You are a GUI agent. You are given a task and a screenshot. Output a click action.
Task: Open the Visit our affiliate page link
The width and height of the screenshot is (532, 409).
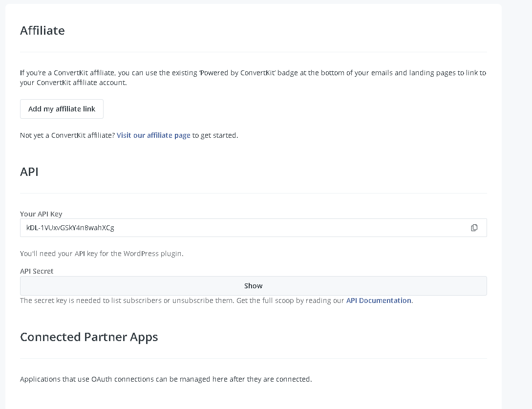pyautogui.click(x=153, y=135)
